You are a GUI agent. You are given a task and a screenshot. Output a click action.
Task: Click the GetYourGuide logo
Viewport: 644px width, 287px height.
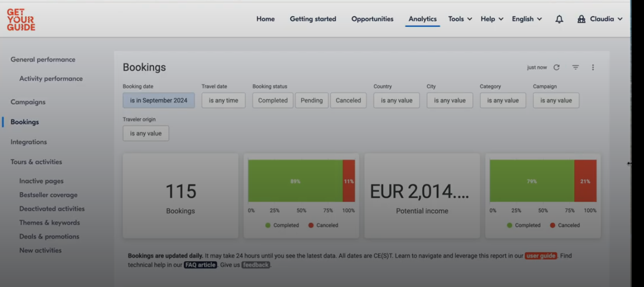[x=21, y=20]
